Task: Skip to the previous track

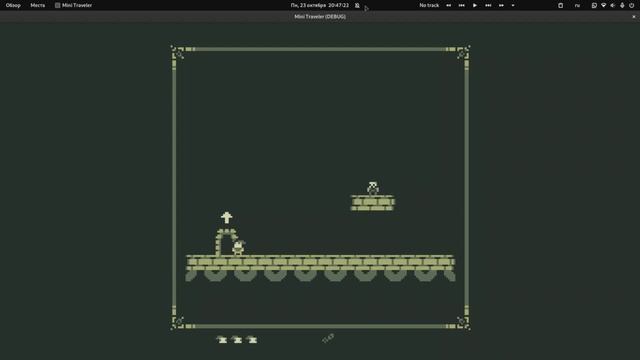Action: click(x=462, y=5)
